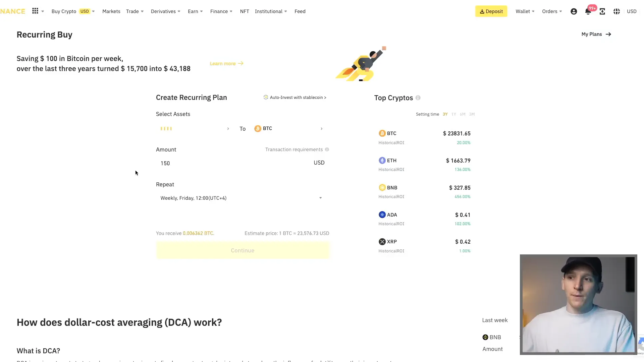This screenshot has height=362, width=644.
Task: Select the 3M setting time tab
Action: pos(472,114)
